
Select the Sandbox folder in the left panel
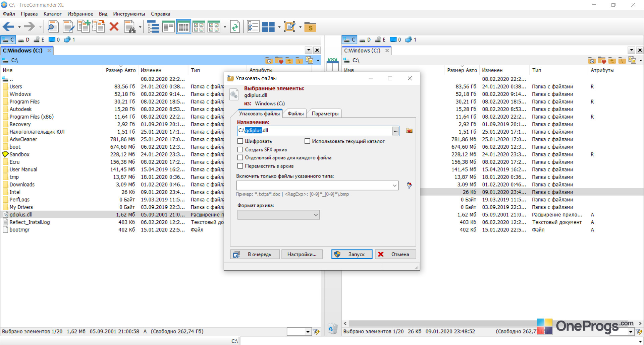click(19, 154)
